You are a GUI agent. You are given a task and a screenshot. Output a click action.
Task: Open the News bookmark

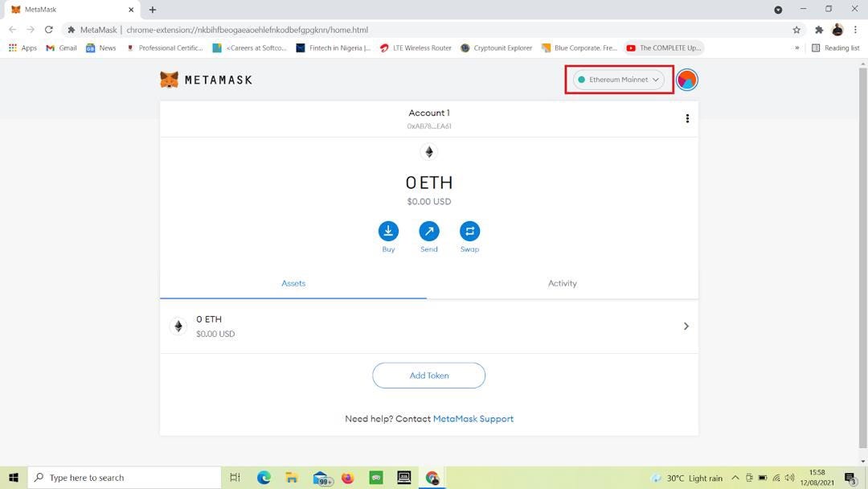100,48
